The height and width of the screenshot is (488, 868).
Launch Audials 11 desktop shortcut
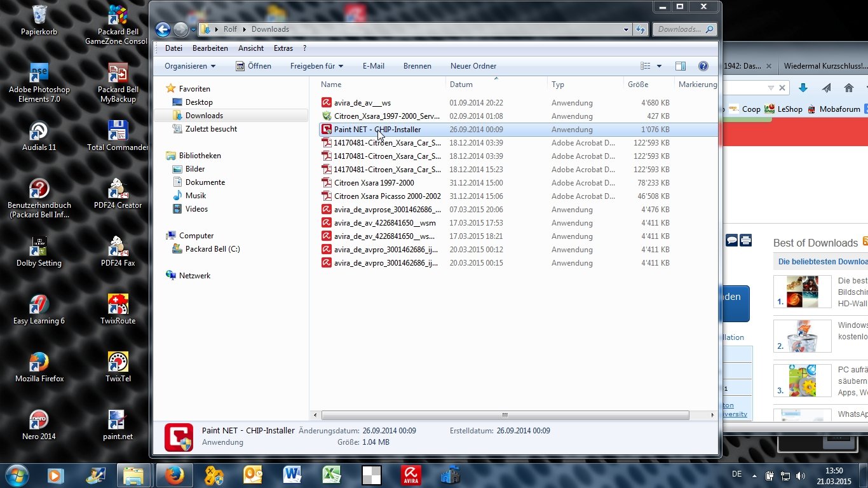pyautogui.click(x=39, y=136)
